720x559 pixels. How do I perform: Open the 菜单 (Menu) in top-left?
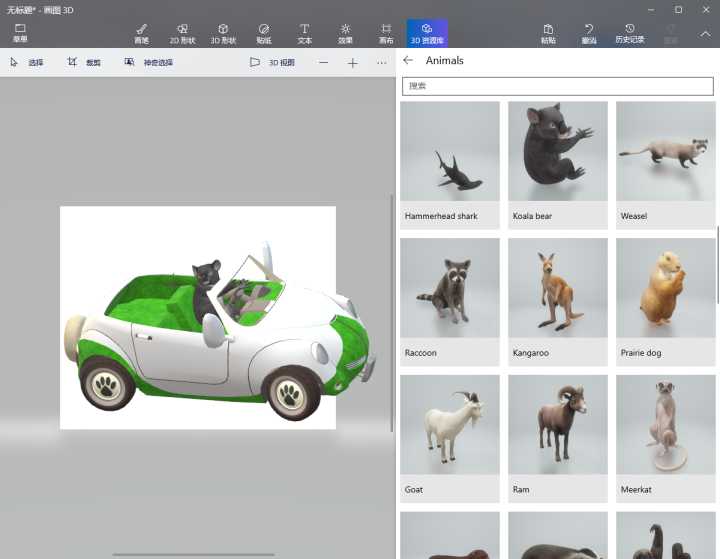pyautogui.click(x=20, y=33)
